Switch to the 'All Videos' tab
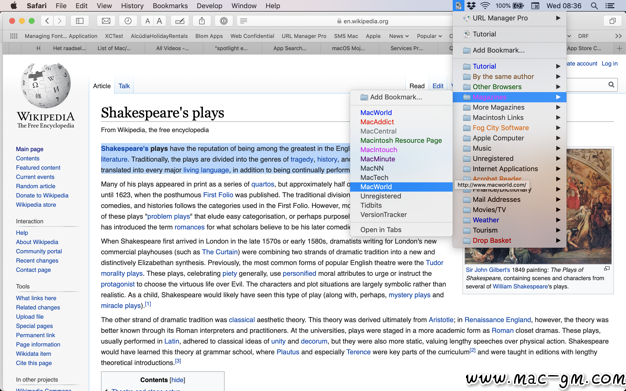Viewport: 626px width, 391px height. coord(172,48)
